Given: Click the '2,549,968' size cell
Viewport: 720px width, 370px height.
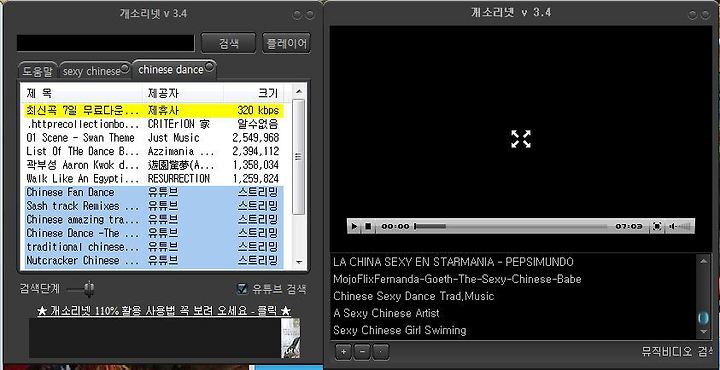Looking at the screenshot, I should [255, 138].
